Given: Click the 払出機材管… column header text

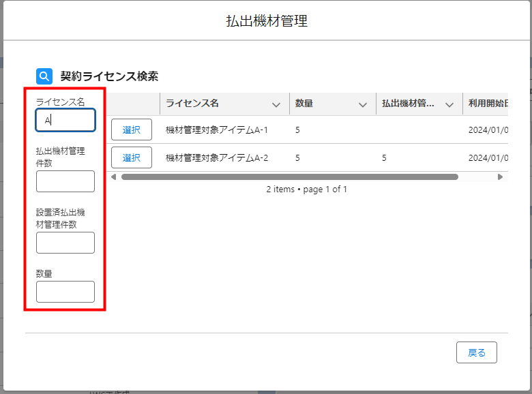Looking at the screenshot, I should pos(408,104).
